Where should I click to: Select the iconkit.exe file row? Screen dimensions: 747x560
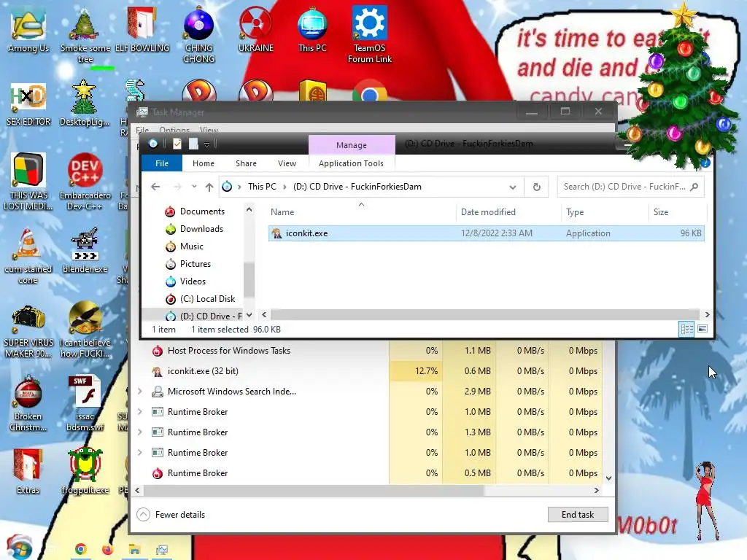(486, 233)
